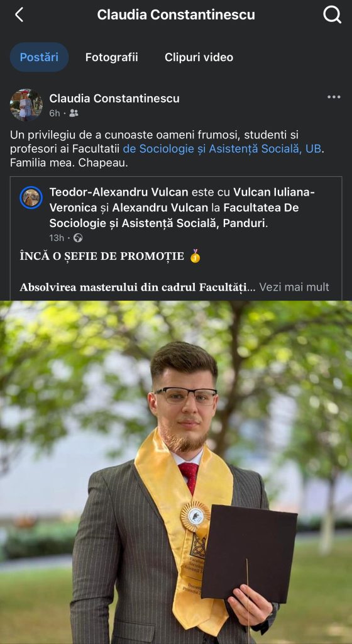
Task: Tap the friends audience icon beside 6h
Action: [74, 113]
